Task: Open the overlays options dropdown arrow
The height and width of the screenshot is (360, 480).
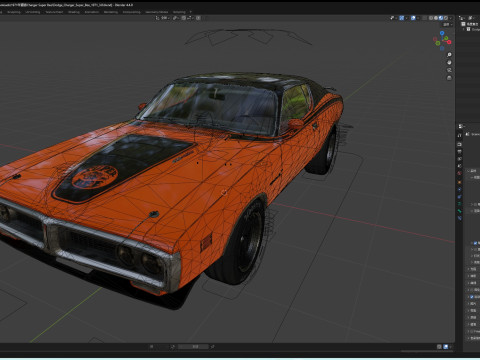Action: pyautogui.click(x=418, y=18)
